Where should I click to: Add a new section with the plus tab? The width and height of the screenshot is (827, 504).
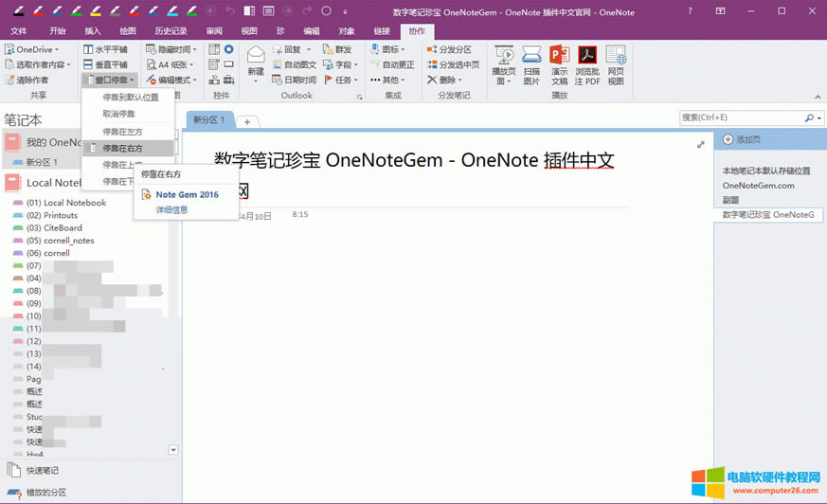pyautogui.click(x=247, y=121)
